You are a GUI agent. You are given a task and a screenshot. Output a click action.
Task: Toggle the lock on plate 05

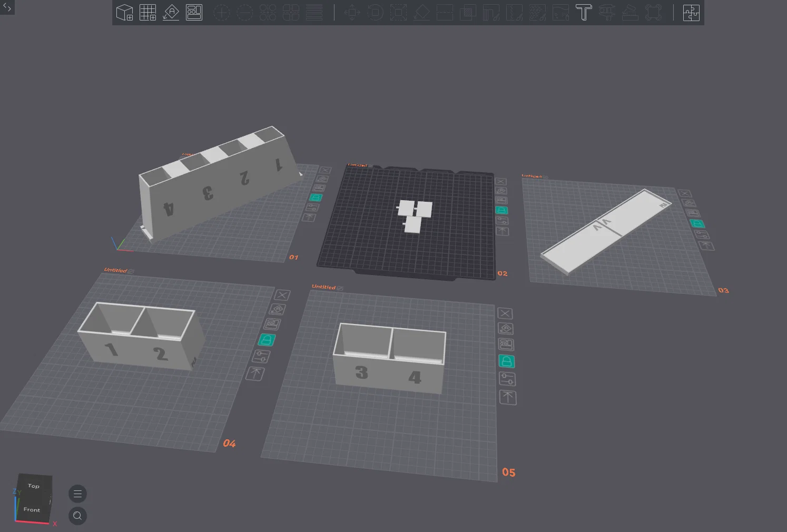(507, 361)
